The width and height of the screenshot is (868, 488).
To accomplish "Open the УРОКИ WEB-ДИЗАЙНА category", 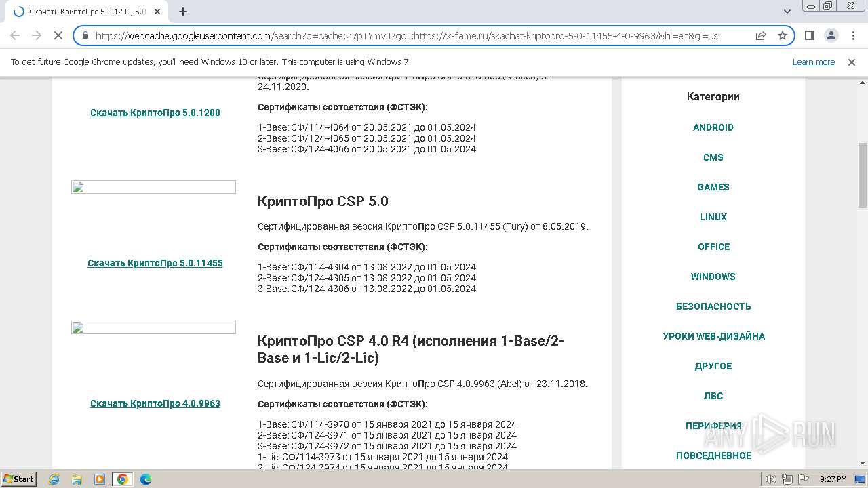I will click(713, 336).
